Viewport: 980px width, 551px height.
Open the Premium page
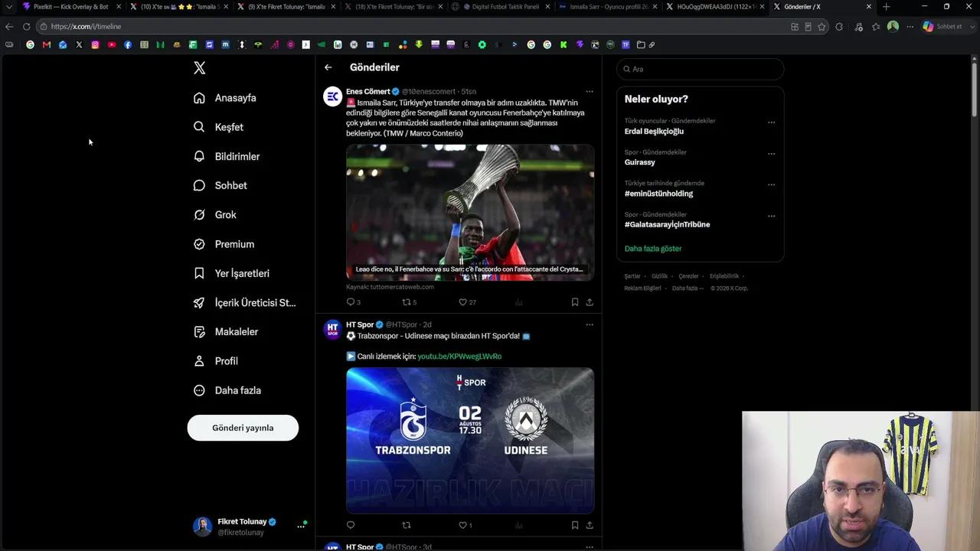pyautogui.click(x=224, y=244)
